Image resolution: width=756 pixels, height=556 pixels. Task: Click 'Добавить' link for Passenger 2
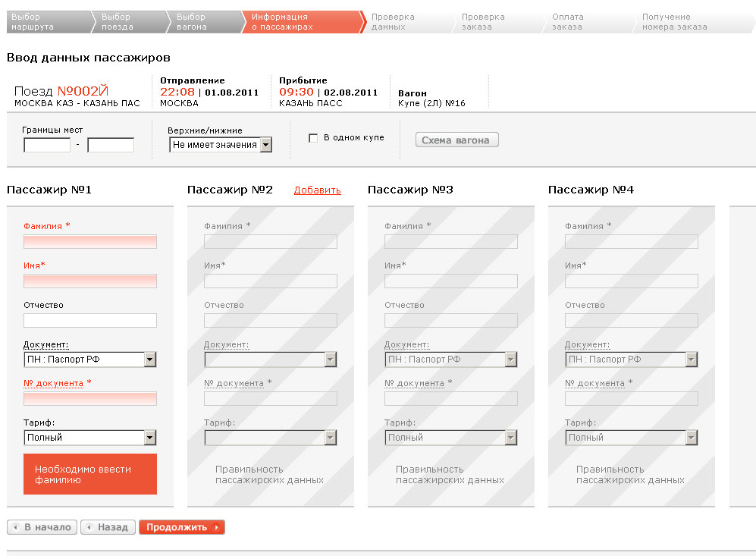[317, 190]
